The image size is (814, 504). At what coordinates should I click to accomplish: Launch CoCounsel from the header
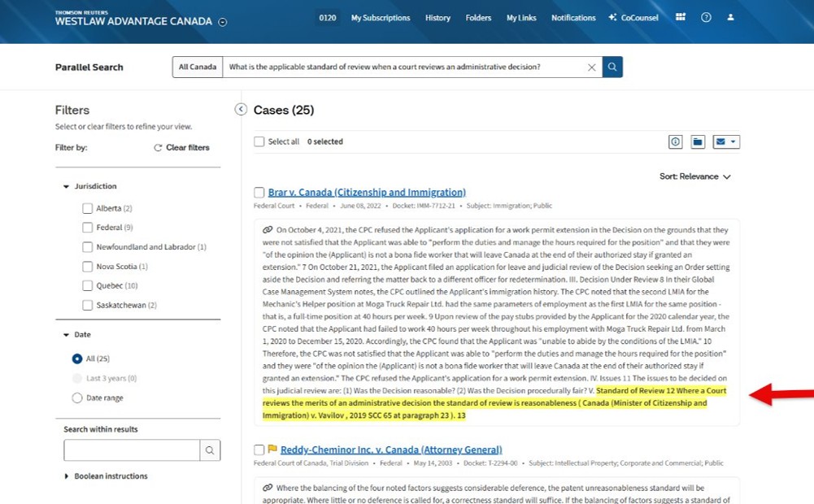pyautogui.click(x=633, y=18)
